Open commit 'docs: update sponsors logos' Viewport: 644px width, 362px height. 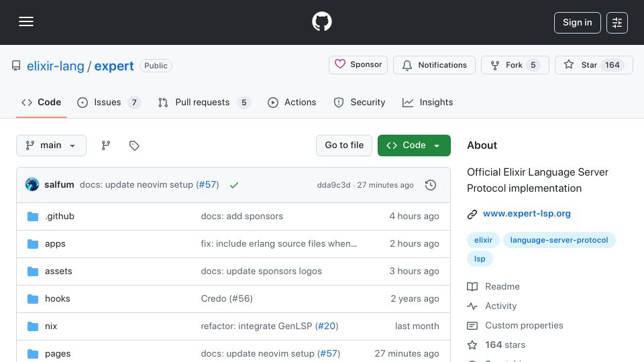[261, 271]
